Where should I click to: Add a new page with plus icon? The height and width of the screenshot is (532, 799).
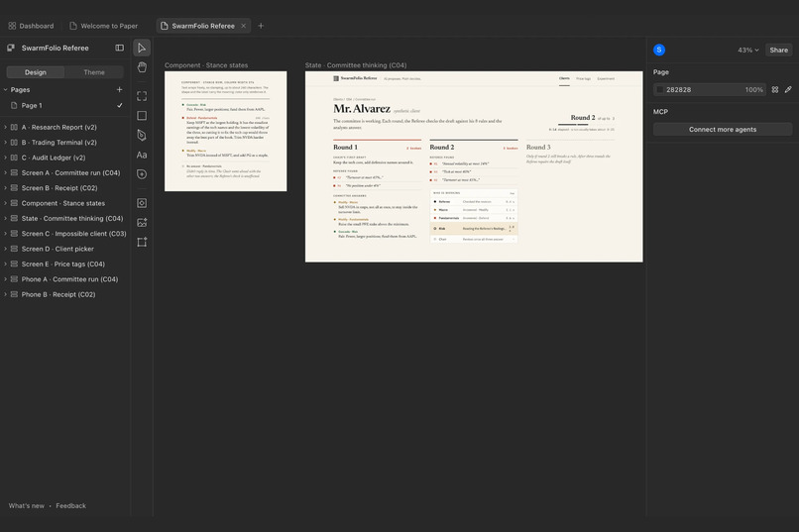tap(119, 89)
